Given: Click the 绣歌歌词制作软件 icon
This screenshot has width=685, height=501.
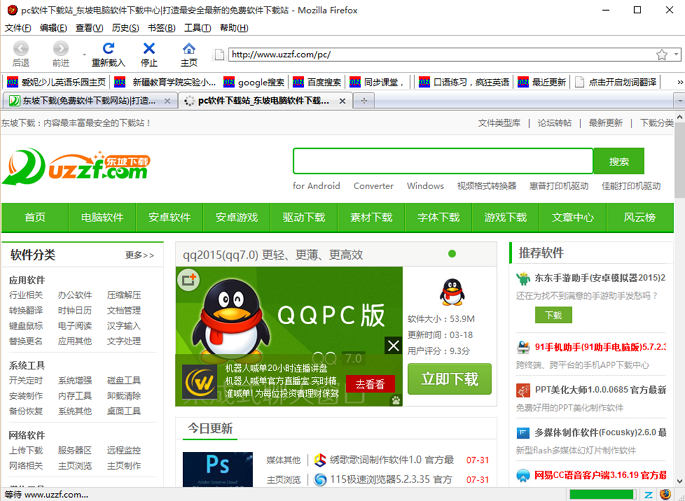Looking at the screenshot, I should point(320,460).
